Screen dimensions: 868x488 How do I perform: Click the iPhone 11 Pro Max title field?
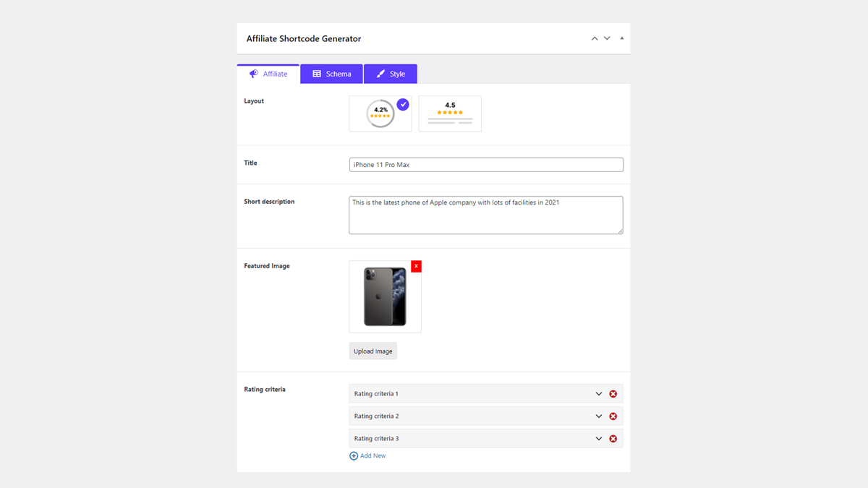[x=486, y=165]
